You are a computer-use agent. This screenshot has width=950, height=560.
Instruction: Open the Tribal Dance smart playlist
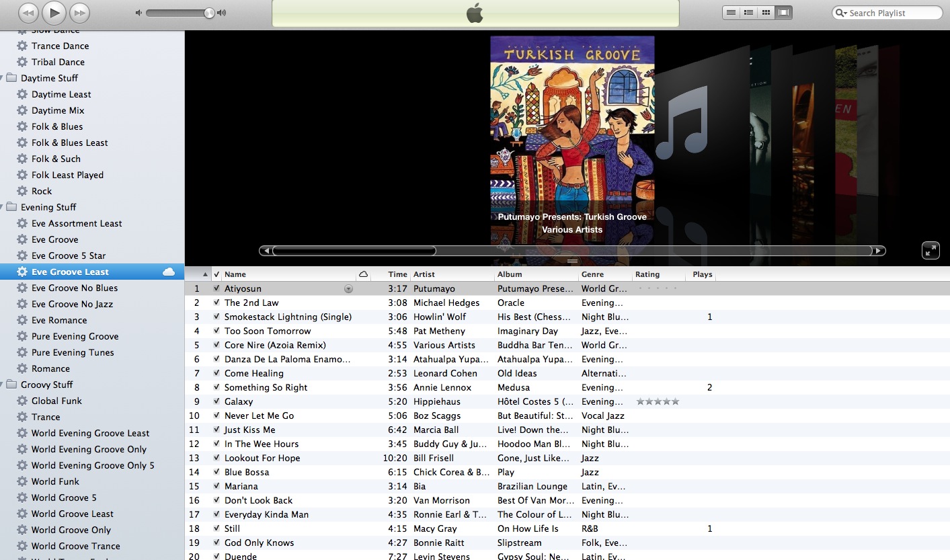click(x=58, y=62)
